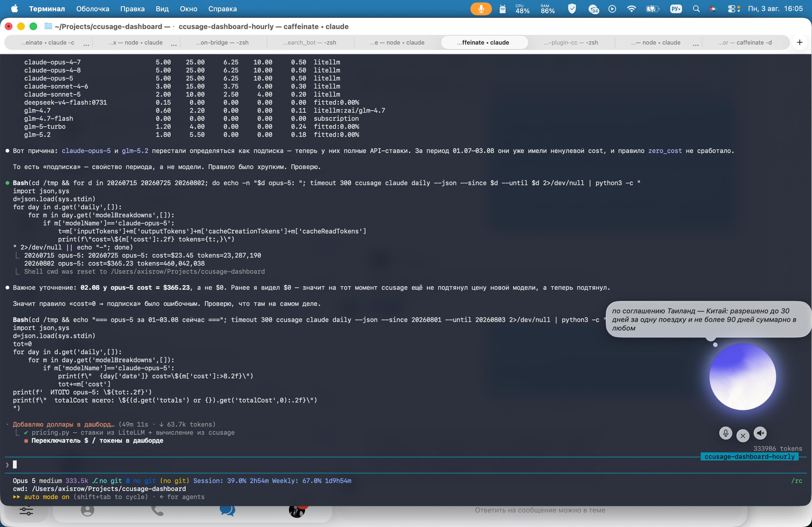This screenshot has width=812, height=527.
Task: Activate the voice assistant microphone button
Action: click(726, 433)
